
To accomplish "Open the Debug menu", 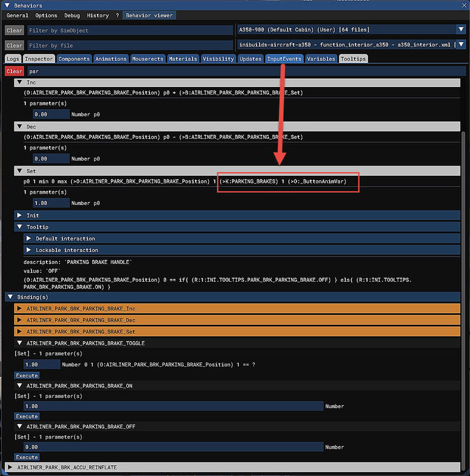I will [72, 15].
